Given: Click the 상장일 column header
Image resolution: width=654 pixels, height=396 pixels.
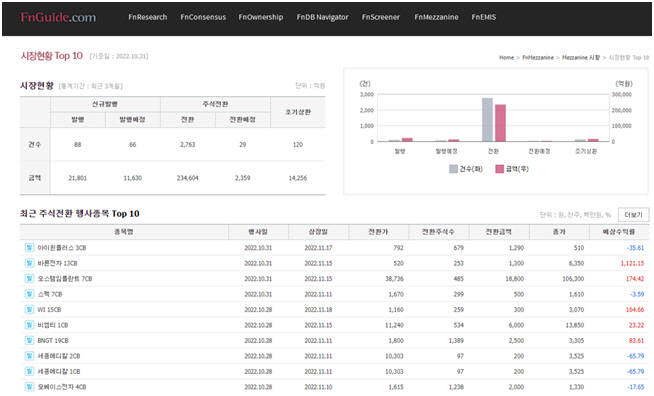Looking at the screenshot, I should (318, 232).
